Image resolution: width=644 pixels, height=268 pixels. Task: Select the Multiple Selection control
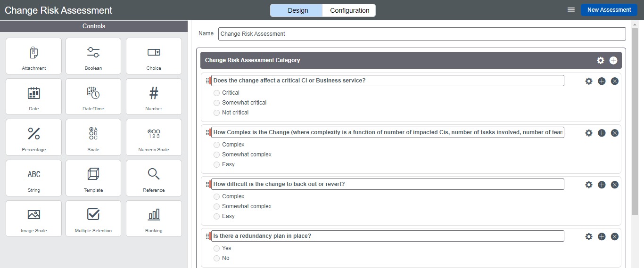pos(93,219)
